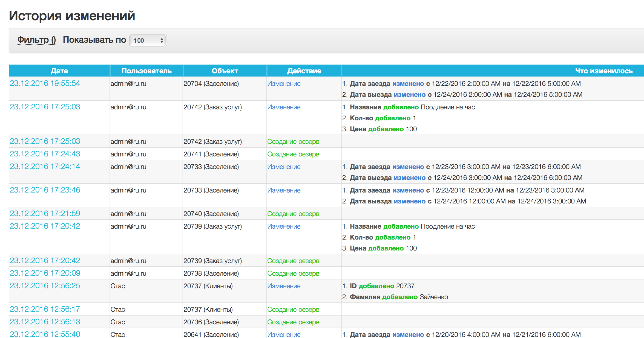644x338 pixels.
Task: Open the 23.12.2016 12:56:17 date link
Action: (45, 309)
